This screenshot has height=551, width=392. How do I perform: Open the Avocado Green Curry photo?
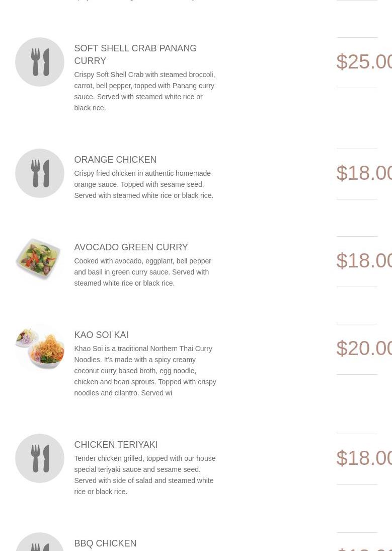[x=39, y=260]
